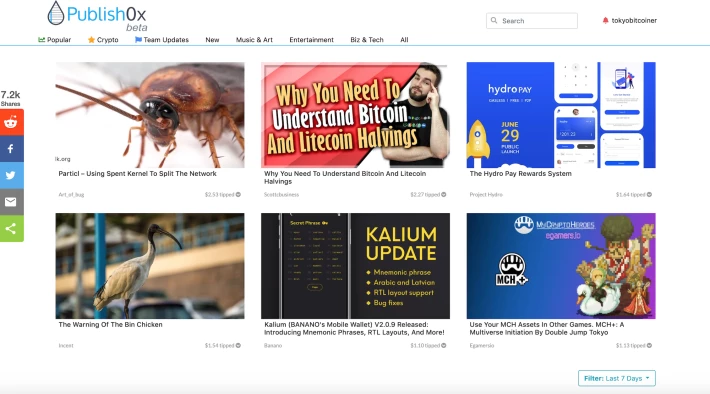The image size is (710, 394).
Task: Share by email via sidebar icon
Action: click(x=11, y=202)
